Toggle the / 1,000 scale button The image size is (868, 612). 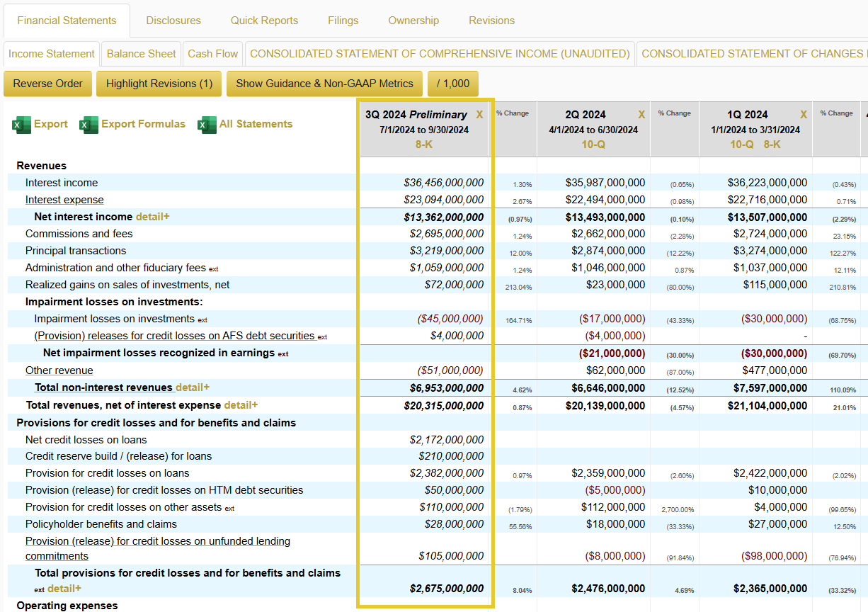point(453,84)
